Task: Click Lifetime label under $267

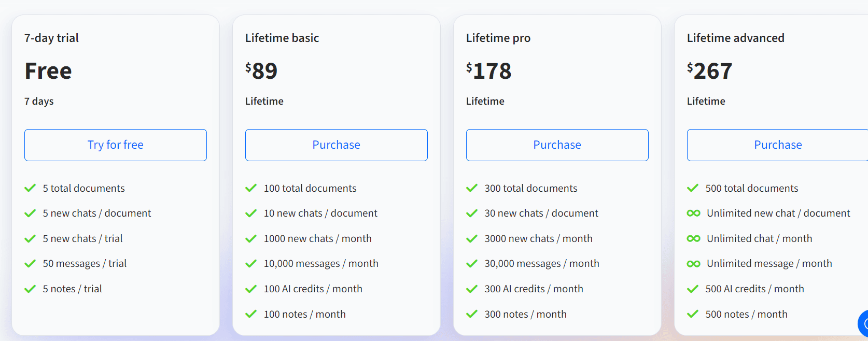Action: 706,101
